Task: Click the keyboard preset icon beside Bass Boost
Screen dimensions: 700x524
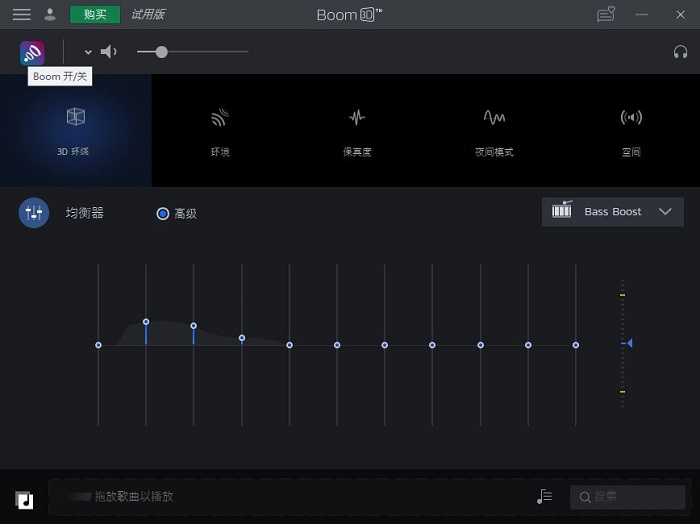Action: click(562, 209)
